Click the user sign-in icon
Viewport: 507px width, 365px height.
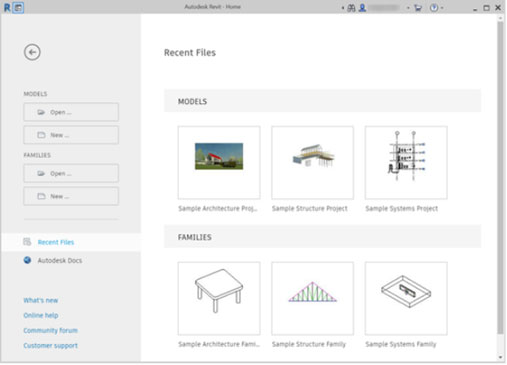(362, 8)
